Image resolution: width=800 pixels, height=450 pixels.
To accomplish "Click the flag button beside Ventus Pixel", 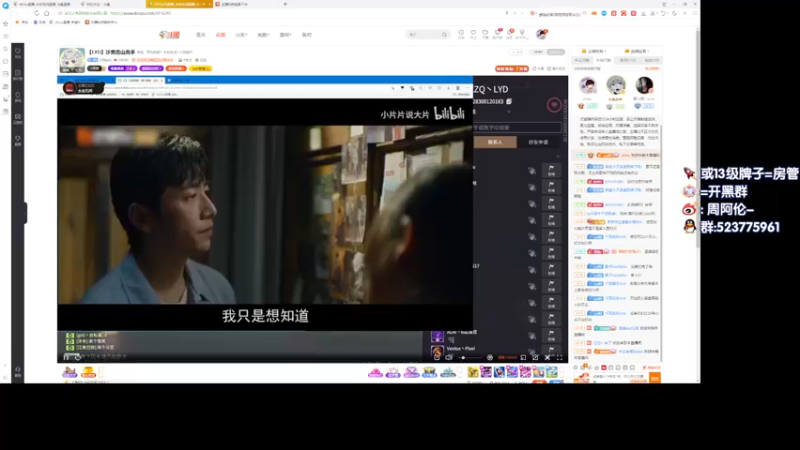I will 551,350.
